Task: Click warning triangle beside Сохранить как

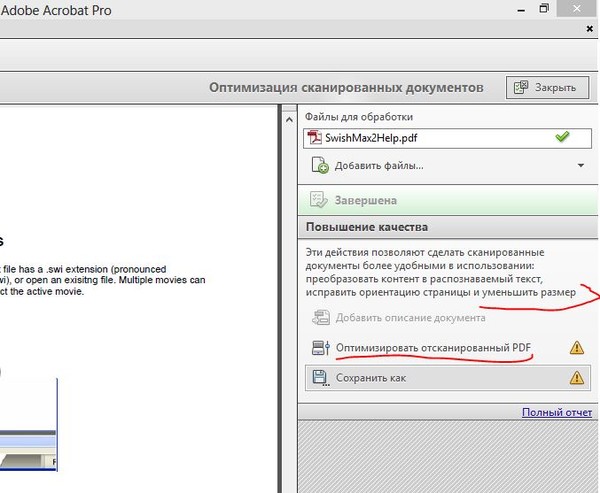Action: point(577,378)
